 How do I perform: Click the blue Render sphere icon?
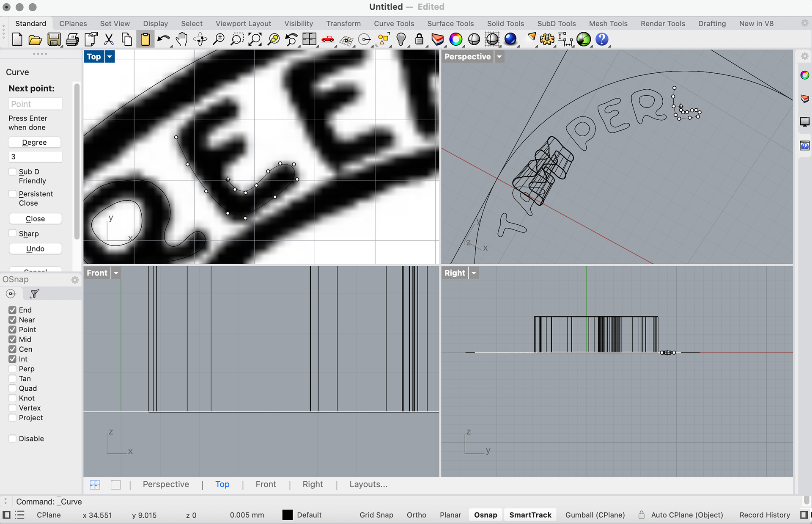point(510,39)
